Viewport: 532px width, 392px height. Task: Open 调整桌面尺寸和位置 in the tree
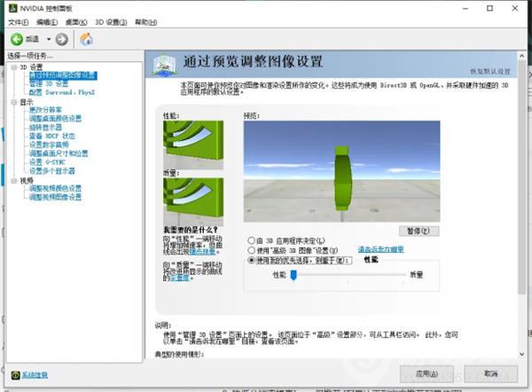click(x=59, y=153)
